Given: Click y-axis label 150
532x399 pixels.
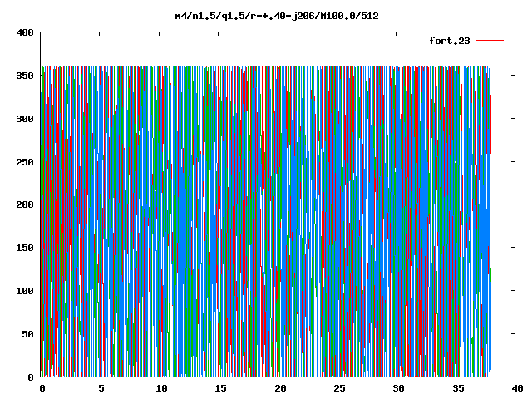Looking at the screenshot, I should [25, 248].
